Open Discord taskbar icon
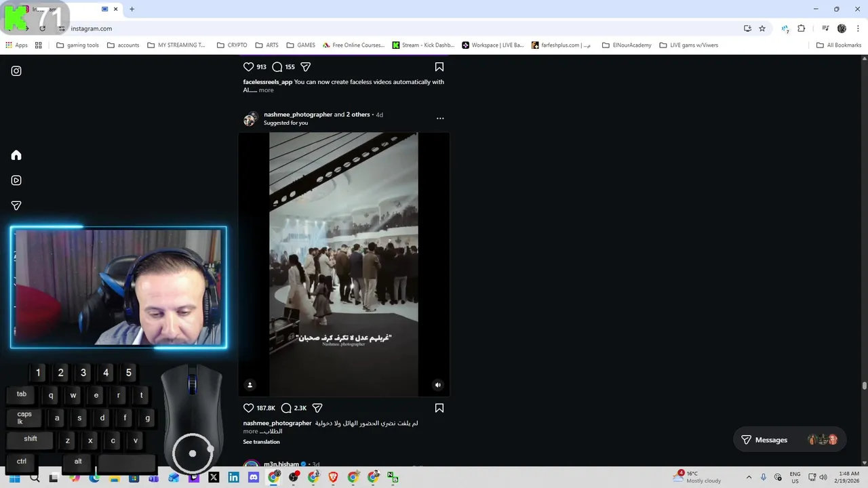This screenshot has height=488, width=868. [x=254, y=477]
